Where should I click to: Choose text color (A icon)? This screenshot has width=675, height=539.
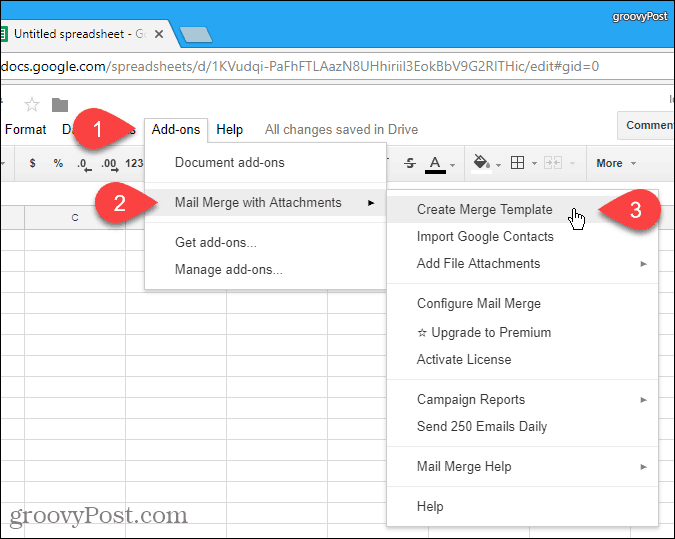[435, 164]
